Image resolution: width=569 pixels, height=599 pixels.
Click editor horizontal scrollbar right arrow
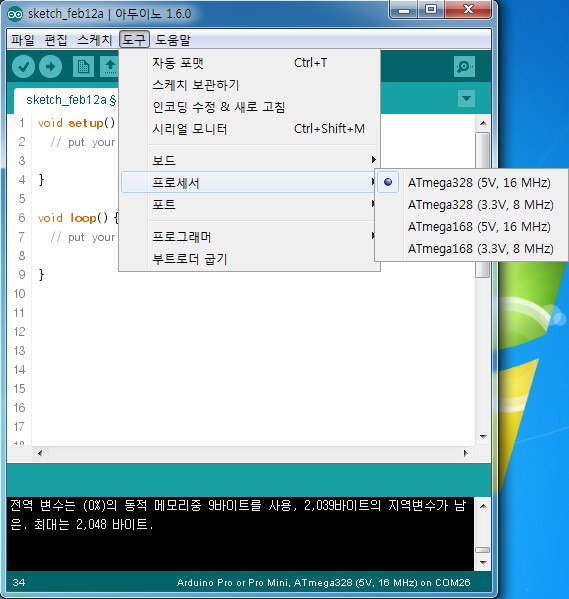click(465, 453)
